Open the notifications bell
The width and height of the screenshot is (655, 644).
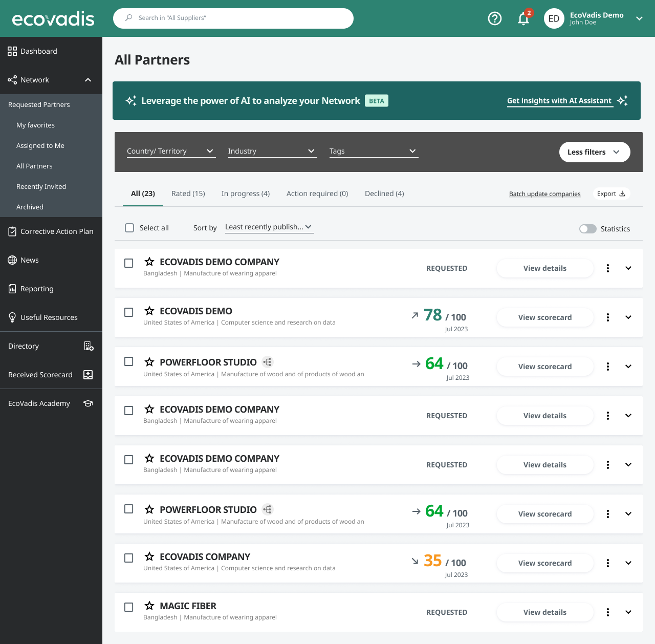pos(523,19)
